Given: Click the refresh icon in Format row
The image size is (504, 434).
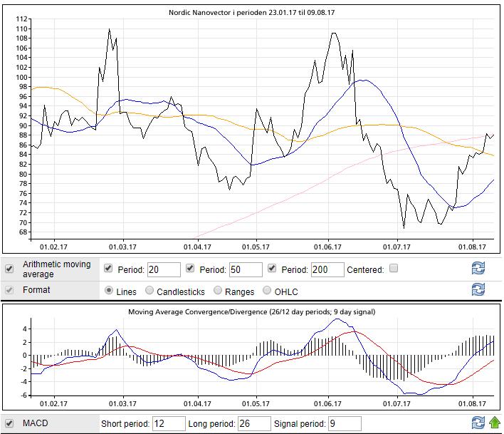Looking at the screenshot, I should point(478,289).
